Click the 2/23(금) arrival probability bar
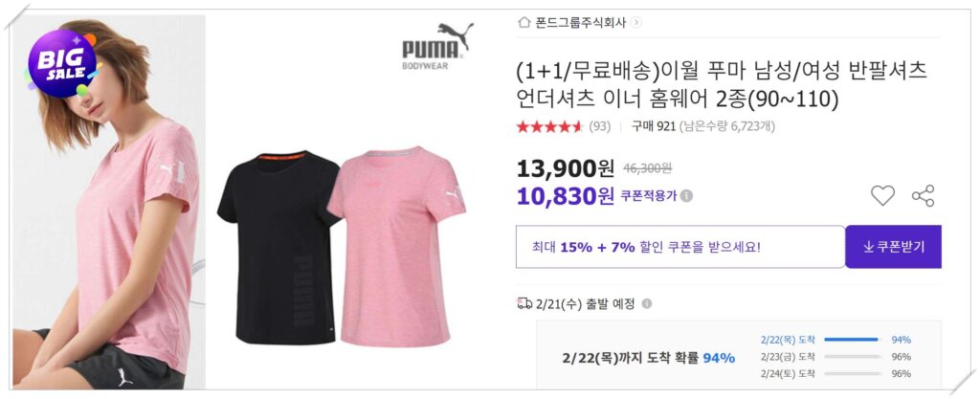 [x=853, y=357]
